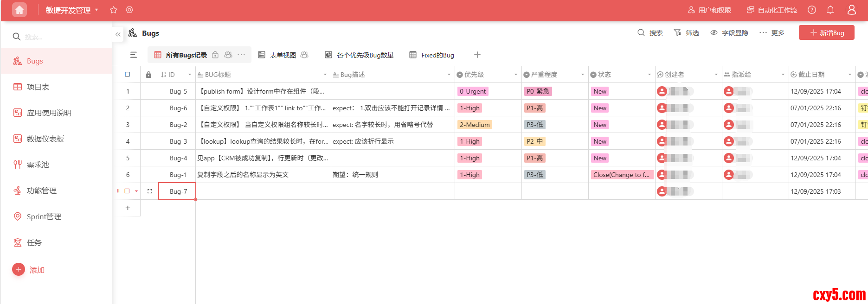This screenshot has width=868, height=304.
Task: Click the hamburger view list icon
Action: (x=134, y=55)
